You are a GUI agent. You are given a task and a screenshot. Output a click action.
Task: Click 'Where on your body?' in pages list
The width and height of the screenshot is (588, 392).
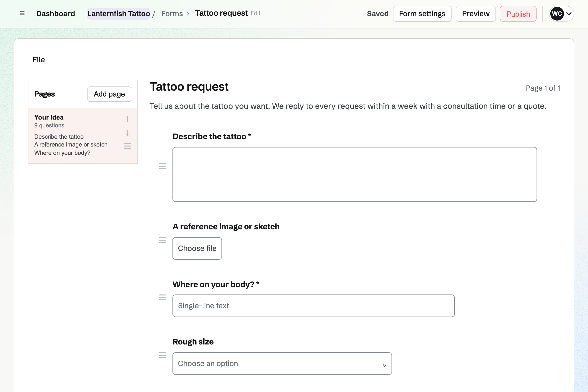(62, 153)
